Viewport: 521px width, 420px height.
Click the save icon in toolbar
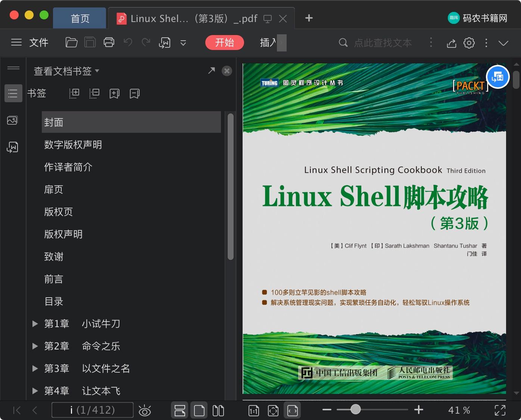tap(90, 43)
